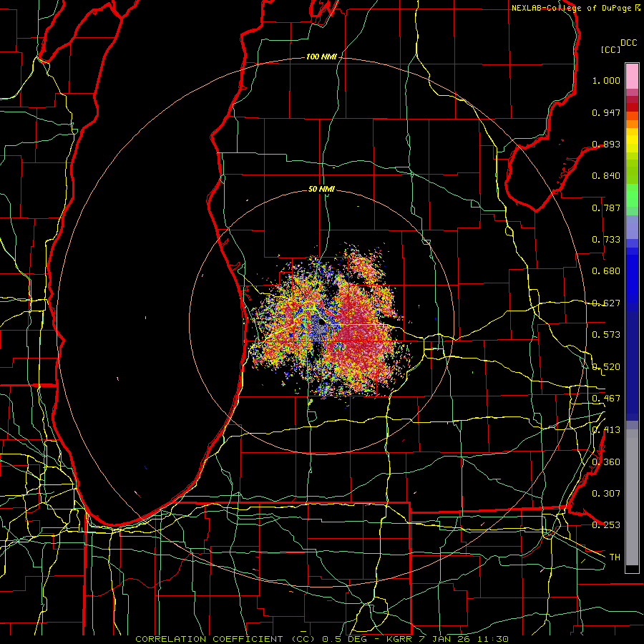The height and width of the screenshot is (644, 644).
Task: Click the 0.840 scale value
Action: pyautogui.click(x=606, y=176)
